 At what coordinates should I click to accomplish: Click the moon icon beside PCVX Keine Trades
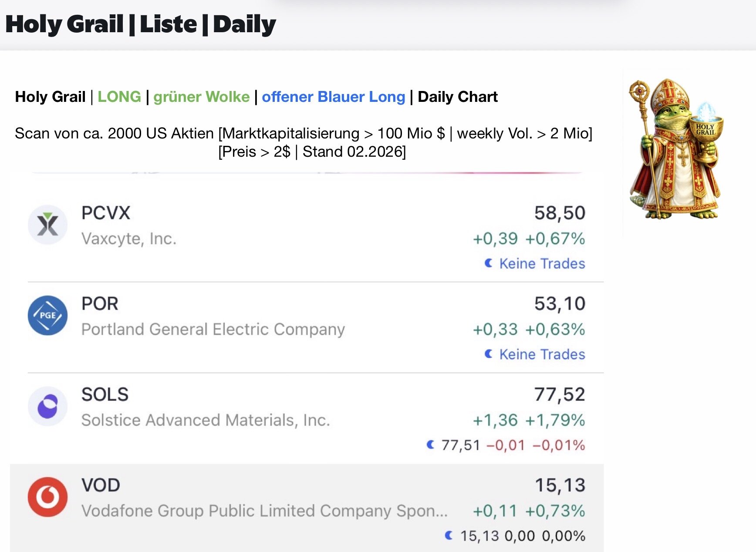coord(489,263)
